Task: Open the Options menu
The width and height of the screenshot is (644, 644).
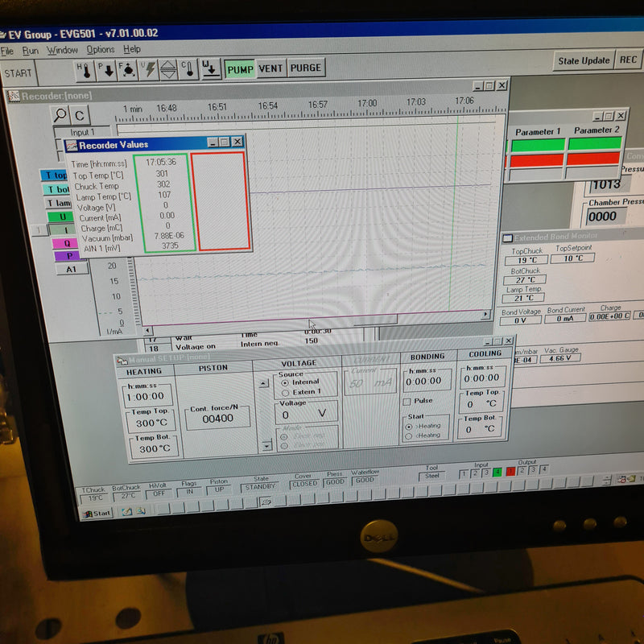Action: click(x=101, y=50)
